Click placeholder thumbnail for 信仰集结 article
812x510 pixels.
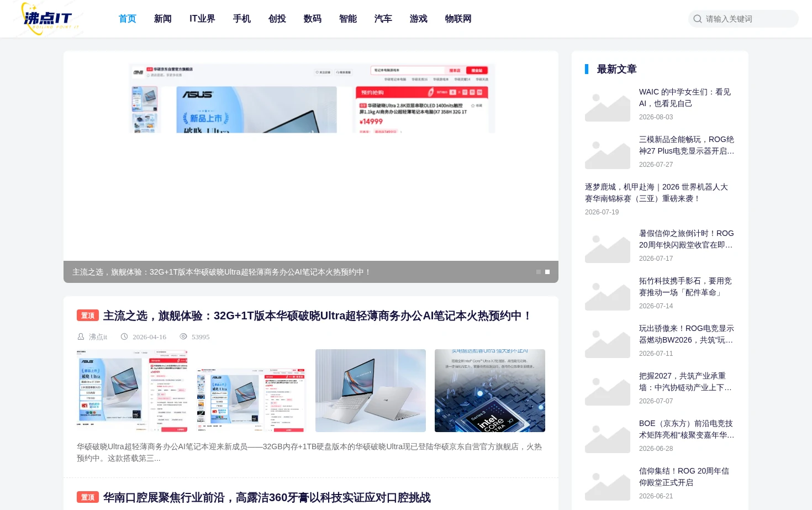[608, 483]
